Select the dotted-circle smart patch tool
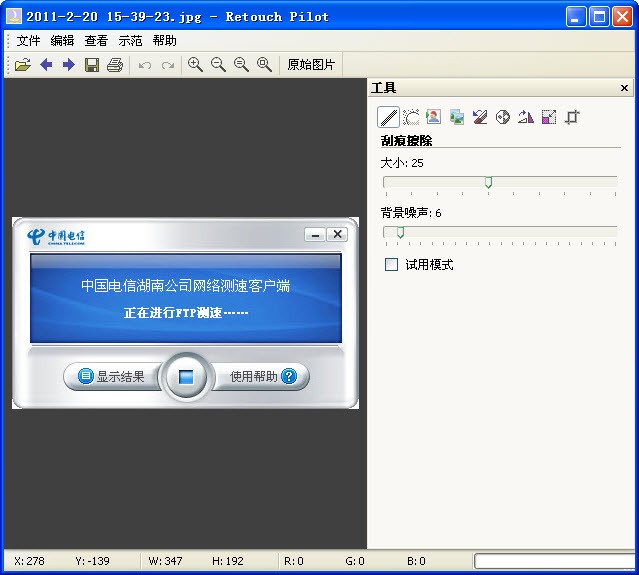This screenshot has height=575, width=639. (411, 117)
